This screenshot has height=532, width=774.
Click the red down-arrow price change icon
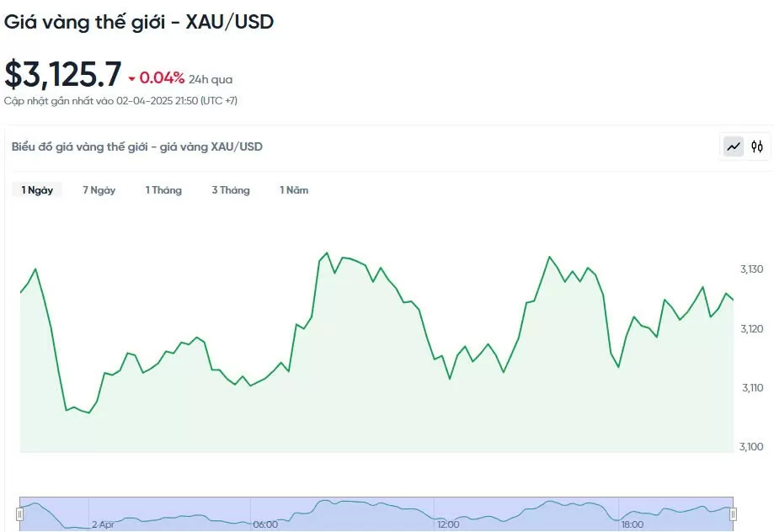point(131,79)
